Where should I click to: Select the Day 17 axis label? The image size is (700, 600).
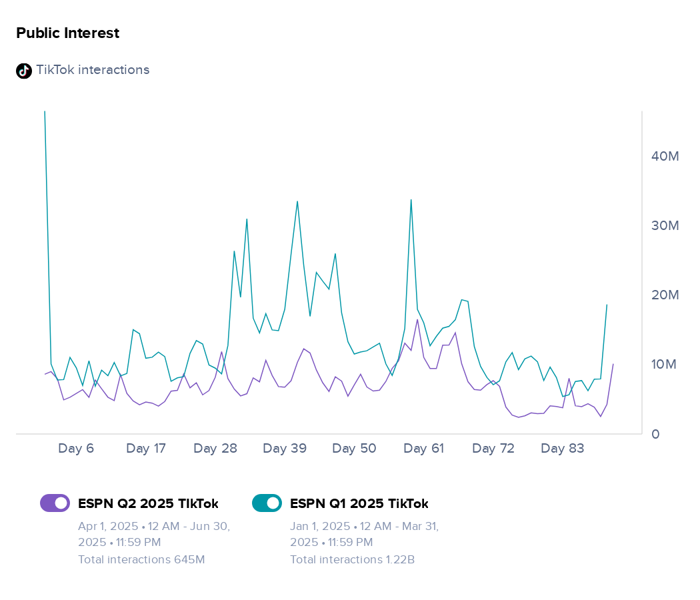coord(146,448)
